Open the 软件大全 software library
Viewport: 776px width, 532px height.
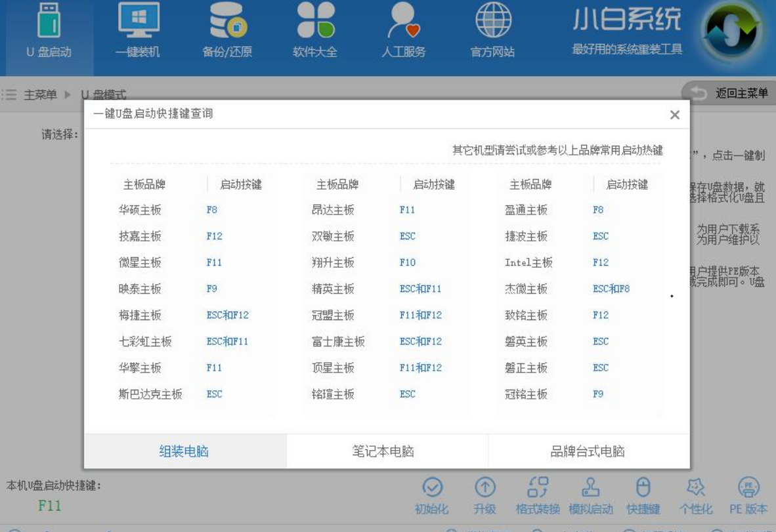315,23
